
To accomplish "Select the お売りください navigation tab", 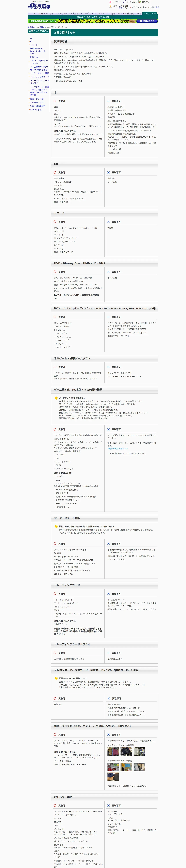I will point(150,14).
